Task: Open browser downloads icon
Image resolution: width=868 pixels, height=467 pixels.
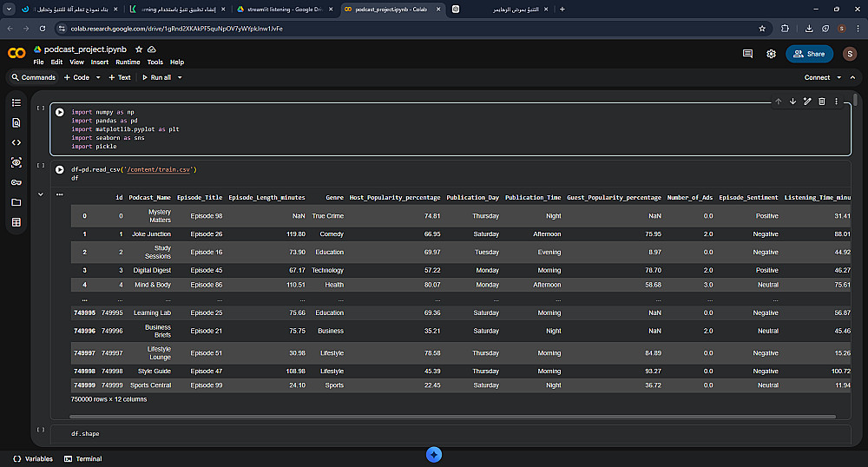Action: (x=809, y=29)
